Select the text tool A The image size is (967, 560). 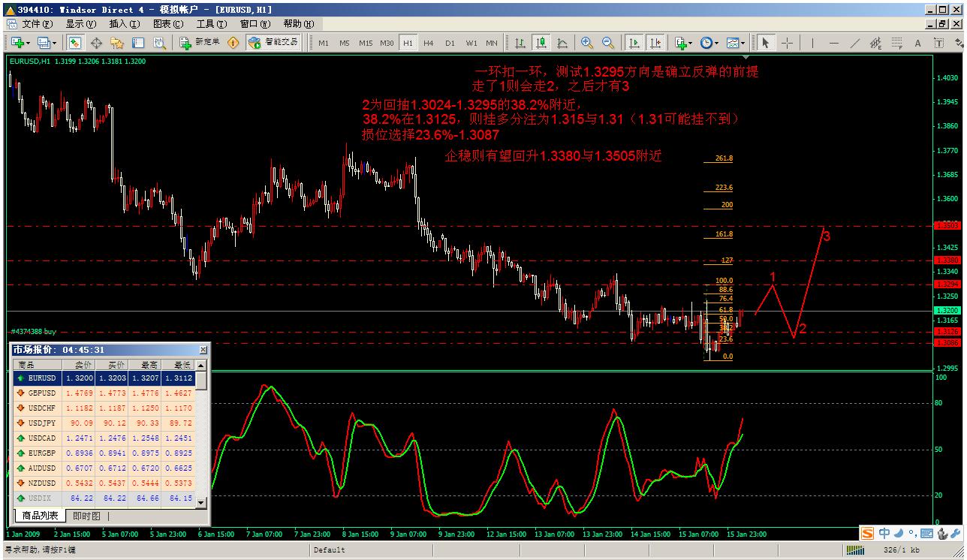917,43
